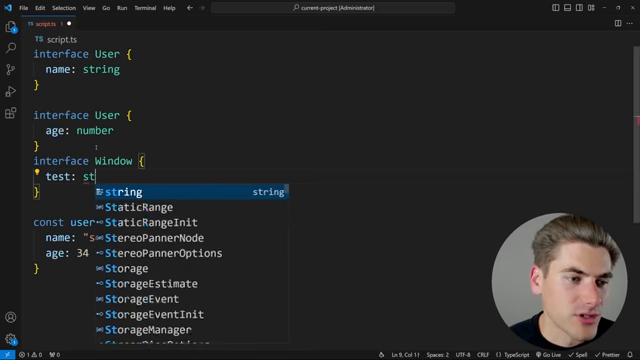Click the red error marker in overview ruler

click(x=638, y=121)
